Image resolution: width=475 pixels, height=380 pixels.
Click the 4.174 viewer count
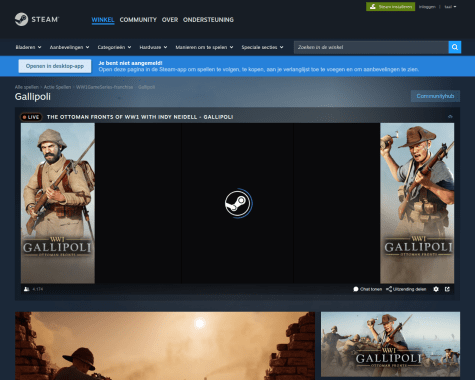point(38,289)
